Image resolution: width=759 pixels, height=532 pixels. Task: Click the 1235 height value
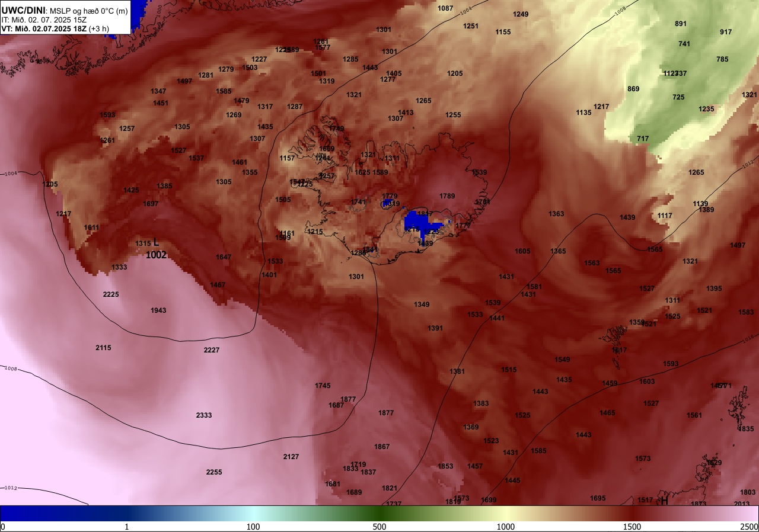click(x=706, y=109)
